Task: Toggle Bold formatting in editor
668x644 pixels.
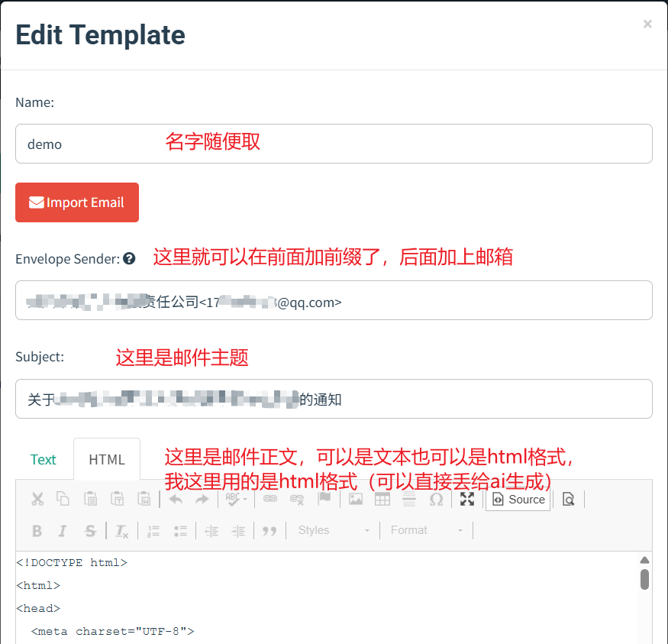Action: [37, 531]
